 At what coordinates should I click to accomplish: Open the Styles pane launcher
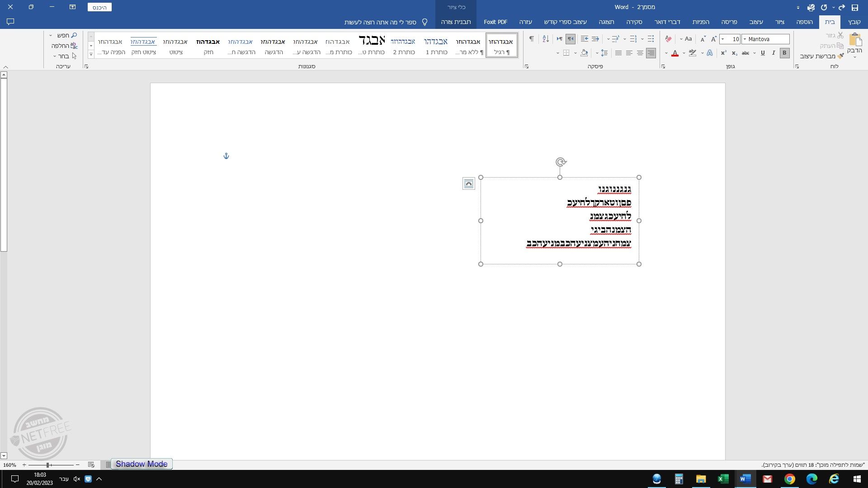[86, 66]
